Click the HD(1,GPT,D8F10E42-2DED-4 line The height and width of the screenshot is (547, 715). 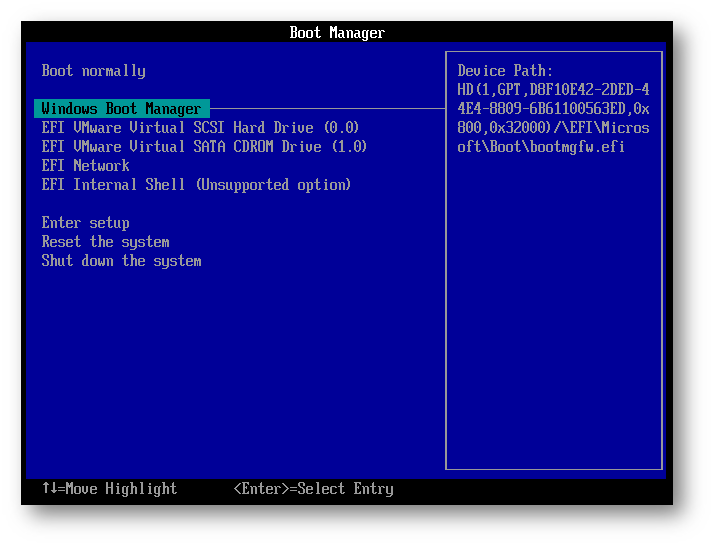click(x=553, y=90)
